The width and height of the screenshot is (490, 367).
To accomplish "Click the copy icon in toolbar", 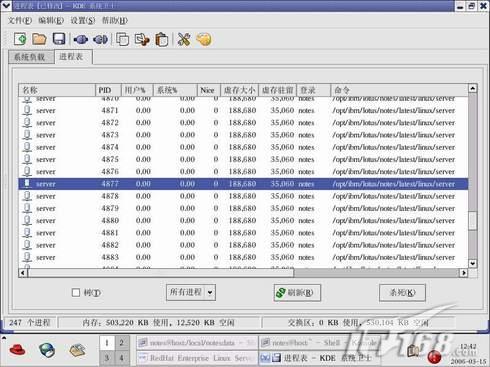I will [x=122, y=39].
